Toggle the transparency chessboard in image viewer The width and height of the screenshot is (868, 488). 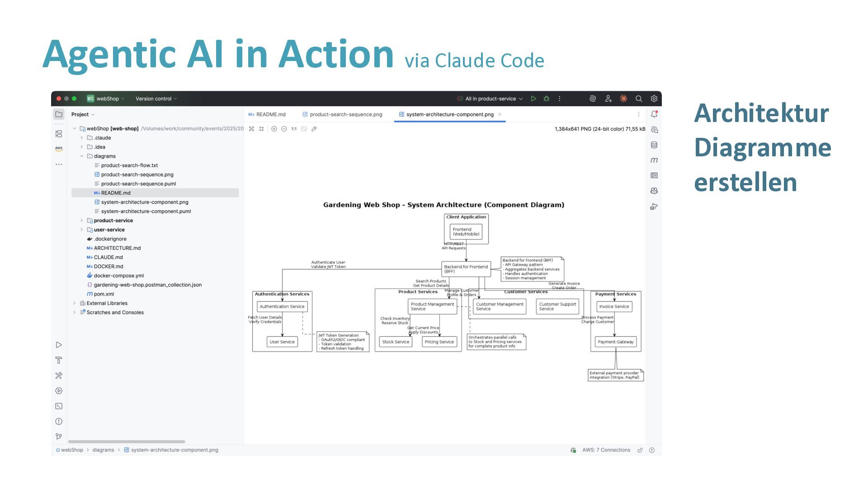[x=251, y=129]
